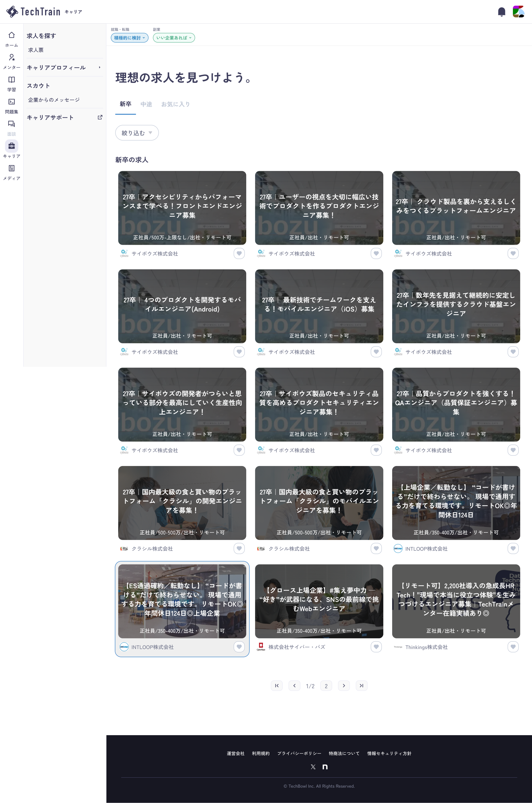Favorite the first サイボウズ frontend engineer job
This screenshot has width=532, height=803.
[239, 253]
